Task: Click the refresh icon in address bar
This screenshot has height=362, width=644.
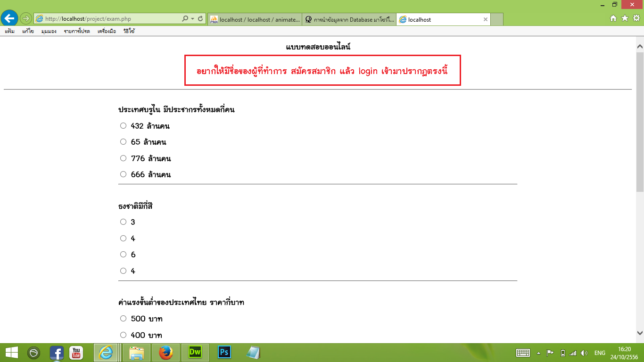Action: click(x=200, y=19)
